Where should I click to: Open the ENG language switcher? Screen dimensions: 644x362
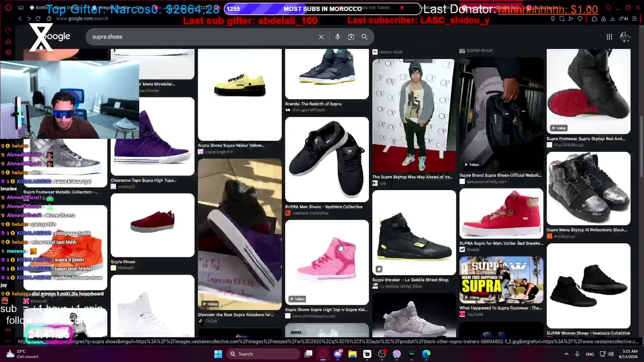590,354
